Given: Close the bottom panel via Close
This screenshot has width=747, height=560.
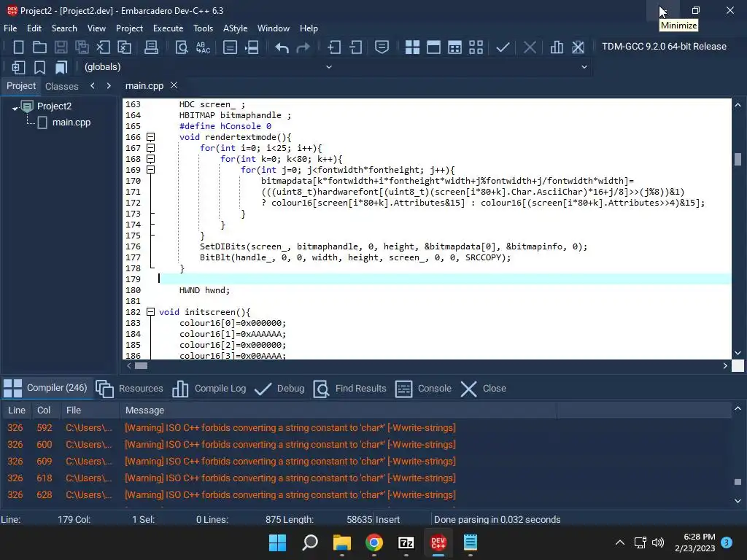Looking at the screenshot, I should (x=483, y=389).
